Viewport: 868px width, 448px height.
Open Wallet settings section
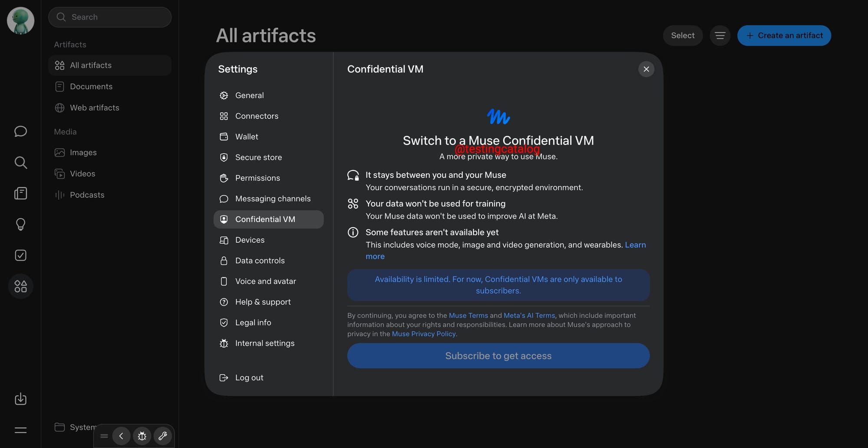click(x=269, y=137)
